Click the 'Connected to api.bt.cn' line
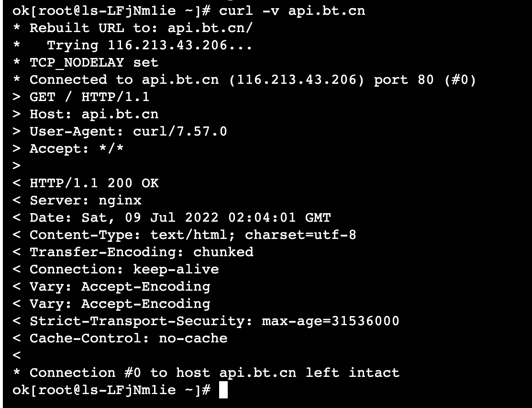 tap(253, 79)
